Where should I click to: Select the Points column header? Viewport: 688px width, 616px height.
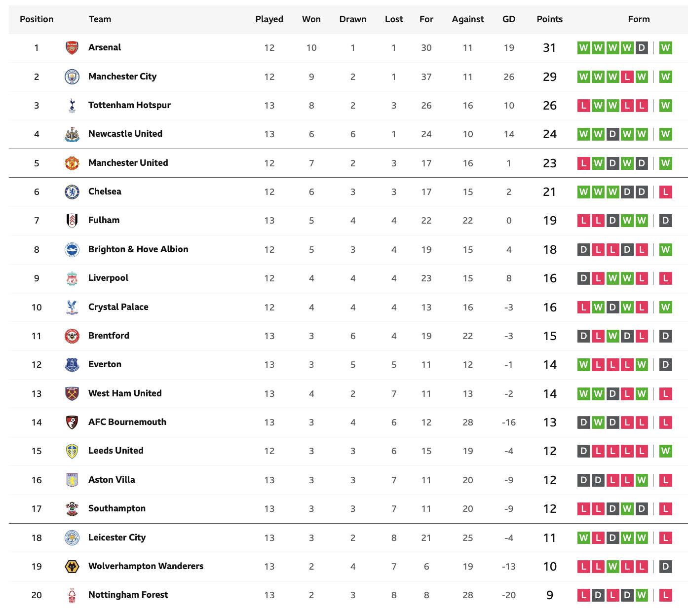550,19
